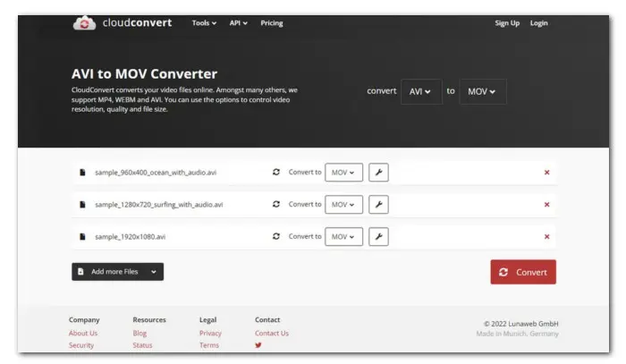Click file icon beside sample_1280x720_surfing_with_audio.avi
Image resolution: width=626 pixels, height=364 pixels.
click(82, 204)
